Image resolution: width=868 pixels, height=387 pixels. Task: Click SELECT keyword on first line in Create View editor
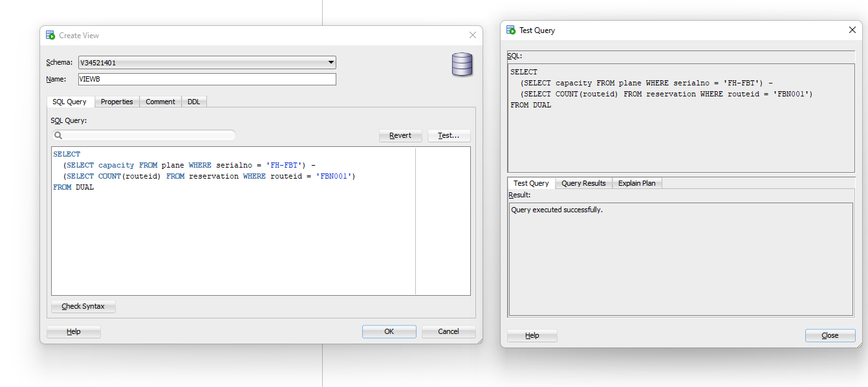pos(67,155)
